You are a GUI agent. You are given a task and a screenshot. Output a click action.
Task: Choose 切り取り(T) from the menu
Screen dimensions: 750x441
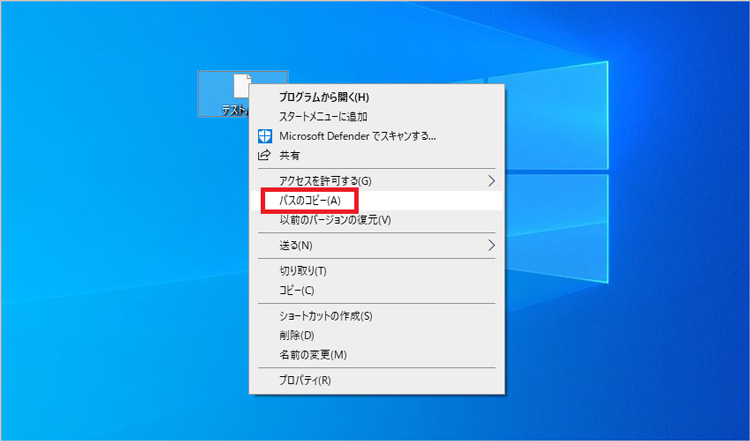pos(376,271)
